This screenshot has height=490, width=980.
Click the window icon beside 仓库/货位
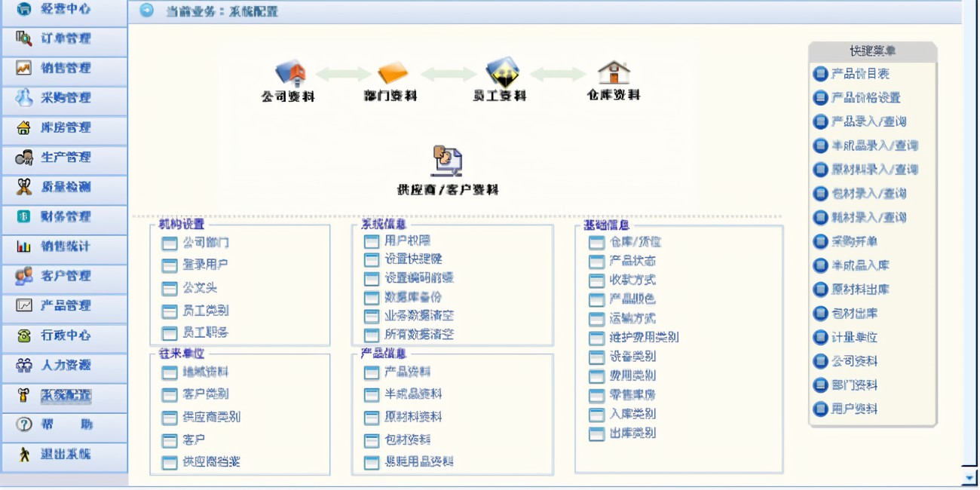click(x=597, y=242)
